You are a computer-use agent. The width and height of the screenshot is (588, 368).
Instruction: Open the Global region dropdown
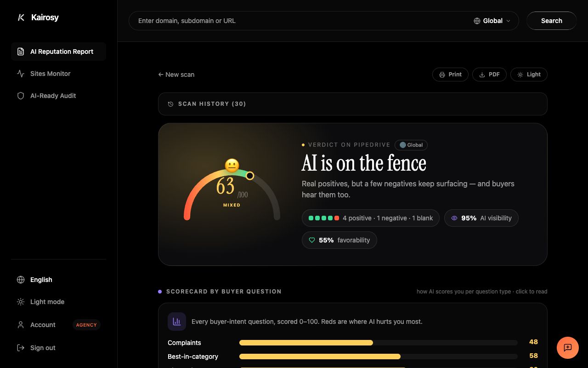[x=492, y=21]
